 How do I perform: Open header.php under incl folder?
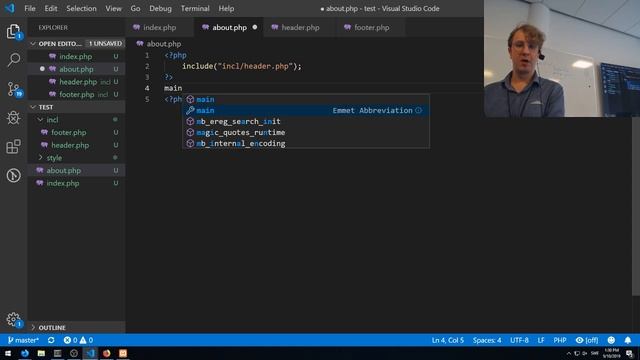(x=76, y=145)
